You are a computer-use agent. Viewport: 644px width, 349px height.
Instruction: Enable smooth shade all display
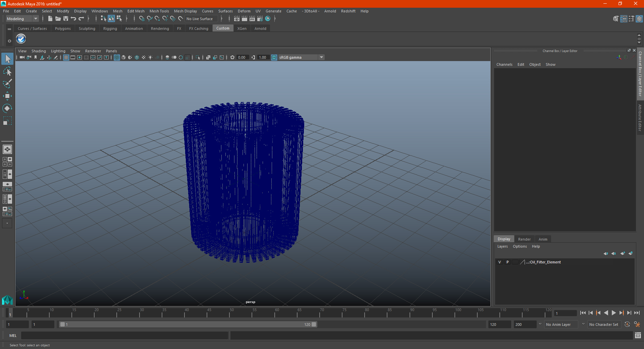[x=123, y=57]
